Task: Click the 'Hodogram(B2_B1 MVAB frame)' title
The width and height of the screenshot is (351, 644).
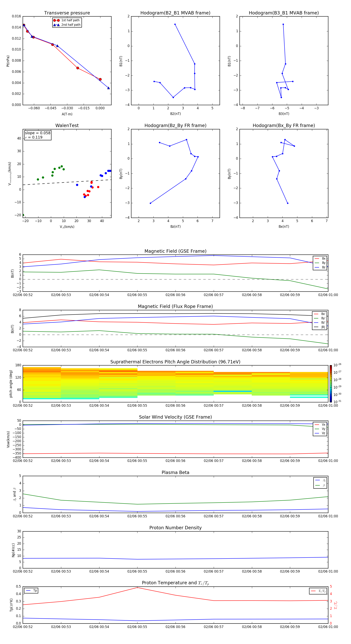Action: point(175,13)
